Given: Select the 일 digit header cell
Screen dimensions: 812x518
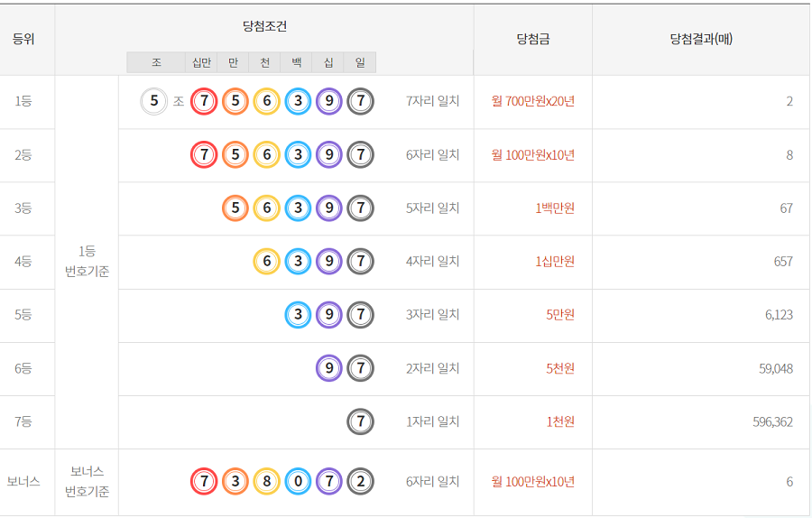Looking at the screenshot, I should point(360,62).
